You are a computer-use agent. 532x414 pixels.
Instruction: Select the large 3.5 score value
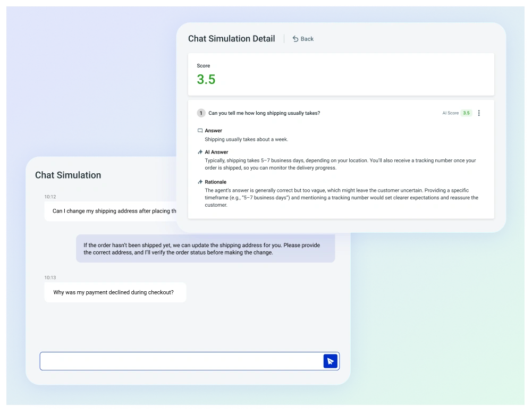pyautogui.click(x=206, y=79)
